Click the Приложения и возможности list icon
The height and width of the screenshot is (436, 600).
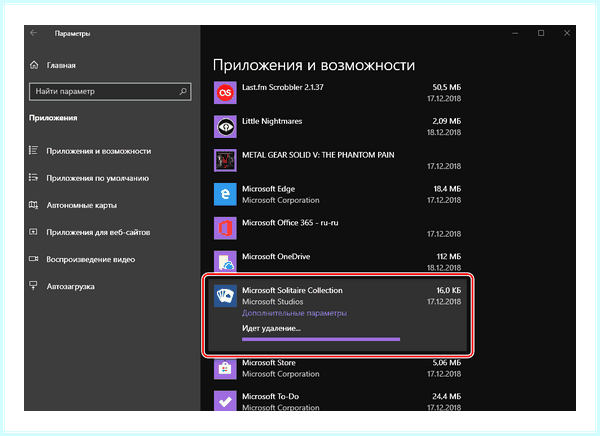point(34,151)
